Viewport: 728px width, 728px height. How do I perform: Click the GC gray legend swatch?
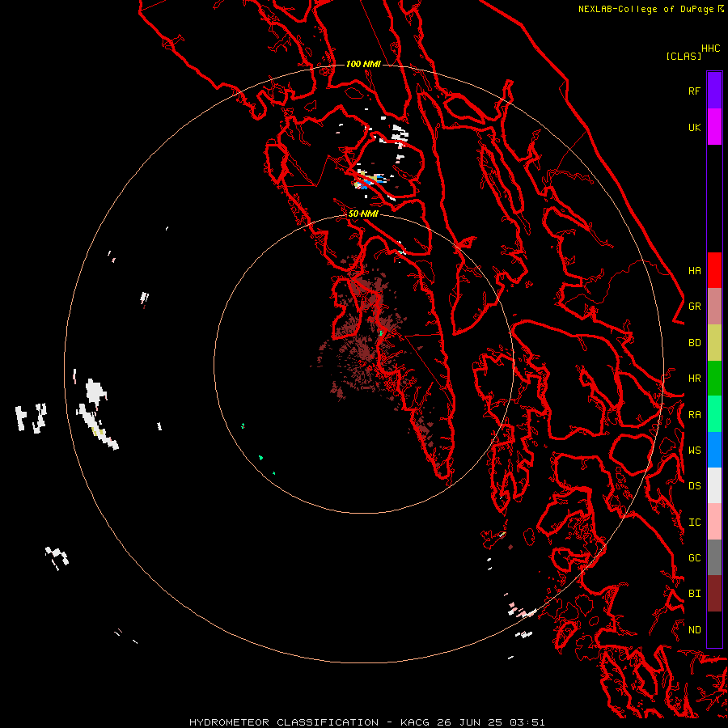[714, 557]
